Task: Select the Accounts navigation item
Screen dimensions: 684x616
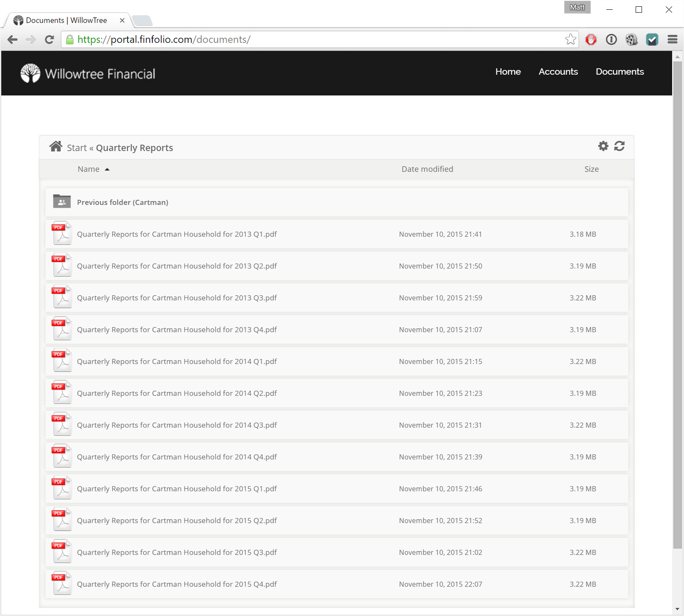Action: click(x=558, y=72)
